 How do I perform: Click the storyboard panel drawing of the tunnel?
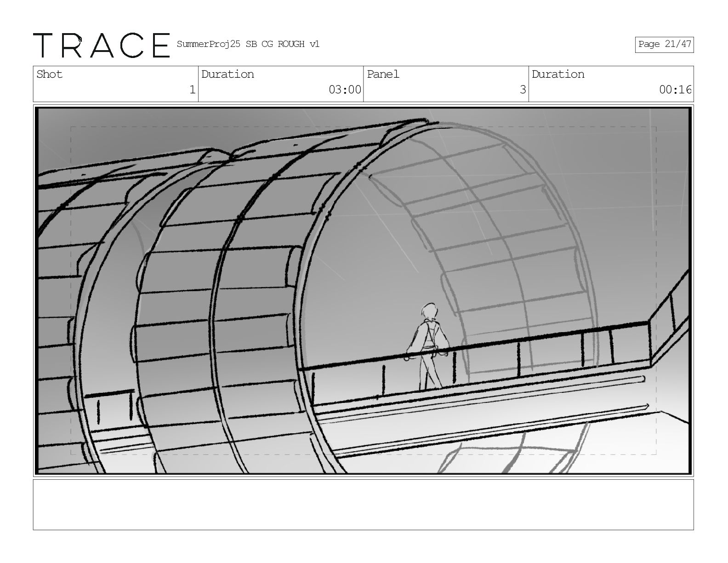click(363, 290)
